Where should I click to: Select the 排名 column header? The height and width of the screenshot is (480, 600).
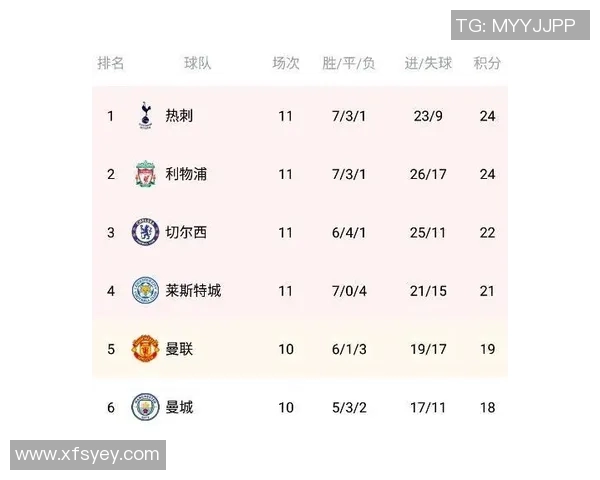(111, 63)
